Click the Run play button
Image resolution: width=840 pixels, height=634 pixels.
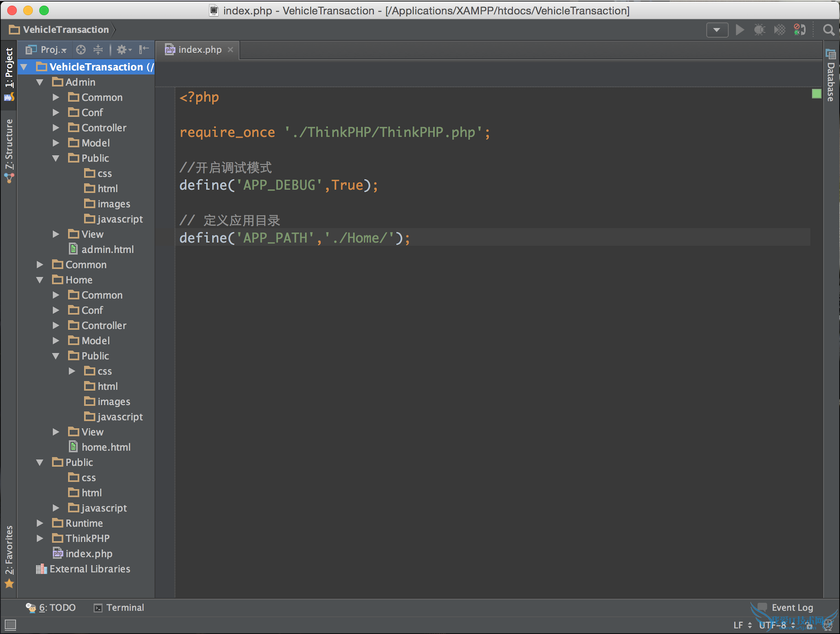[740, 30]
